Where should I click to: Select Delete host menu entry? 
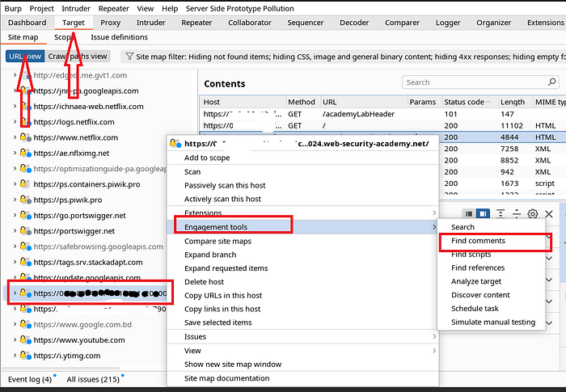coord(303,281)
